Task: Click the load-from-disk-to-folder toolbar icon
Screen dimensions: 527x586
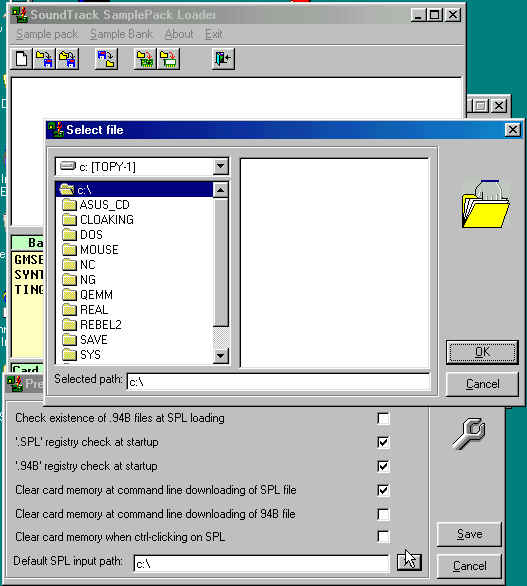Action: point(106,59)
